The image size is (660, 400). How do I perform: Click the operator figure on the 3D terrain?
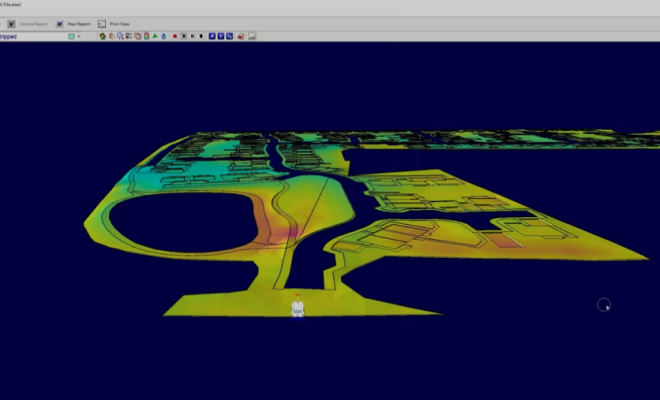[x=298, y=307]
